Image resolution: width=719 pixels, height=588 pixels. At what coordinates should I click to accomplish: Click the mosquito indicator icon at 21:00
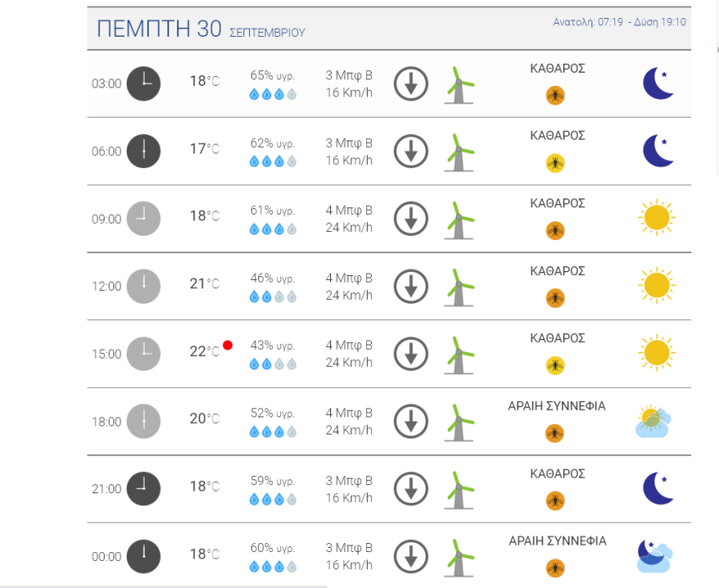tap(556, 500)
